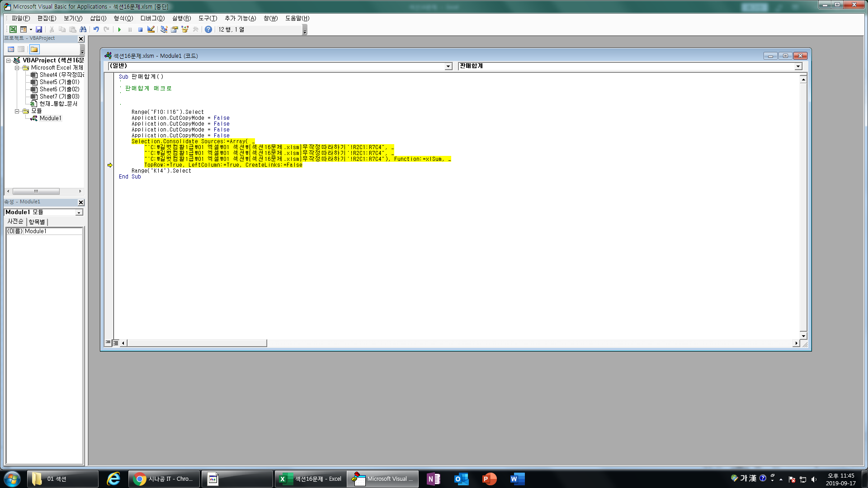Image resolution: width=868 pixels, height=488 pixels.
Task: Click the Help question mark icon
Action: [x=208, y=29]
